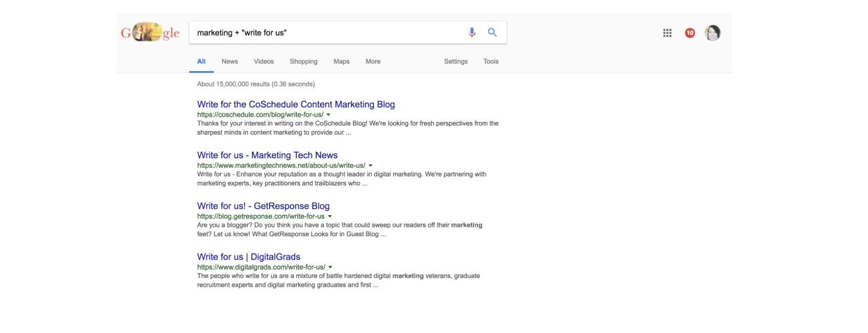
Task: Switch to the Videos tab
Action: [264, 61]
